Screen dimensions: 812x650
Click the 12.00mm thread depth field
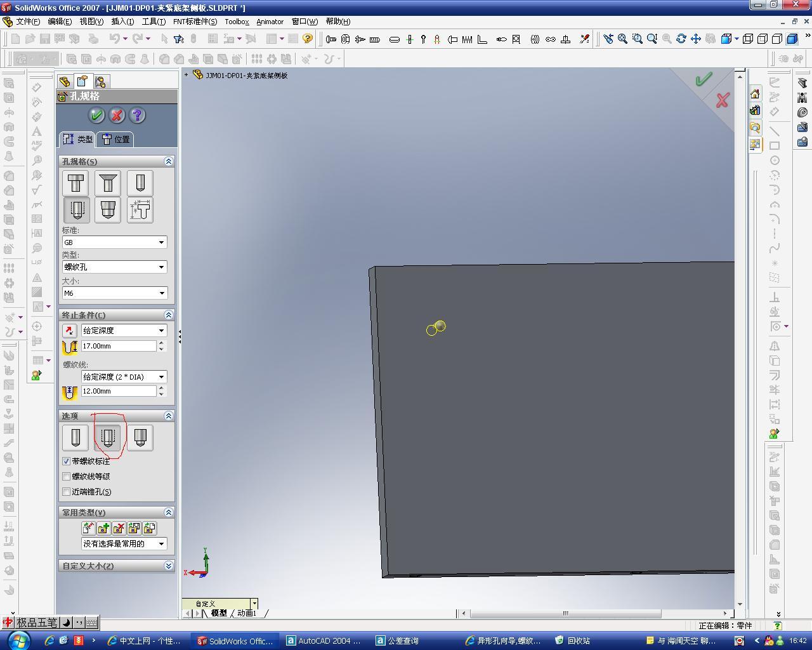pyautogui.click(x=119, y=391)
